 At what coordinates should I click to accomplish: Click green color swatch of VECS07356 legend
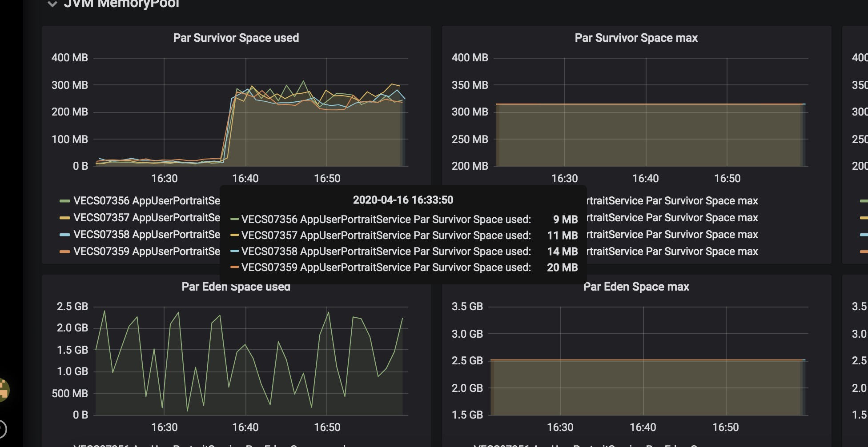[65, 201]
